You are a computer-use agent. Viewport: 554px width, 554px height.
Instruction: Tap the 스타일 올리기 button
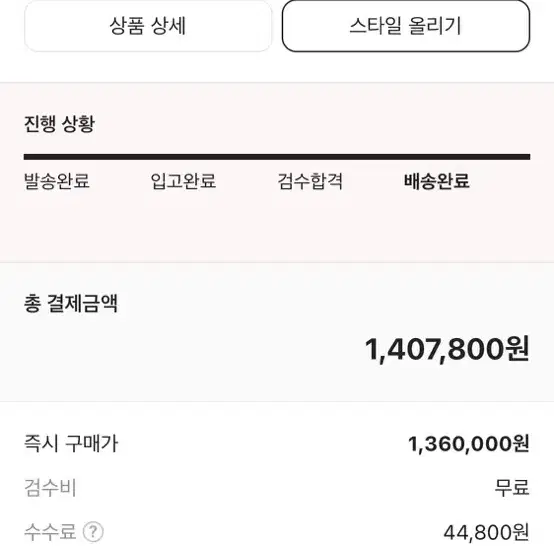(406, 26)
